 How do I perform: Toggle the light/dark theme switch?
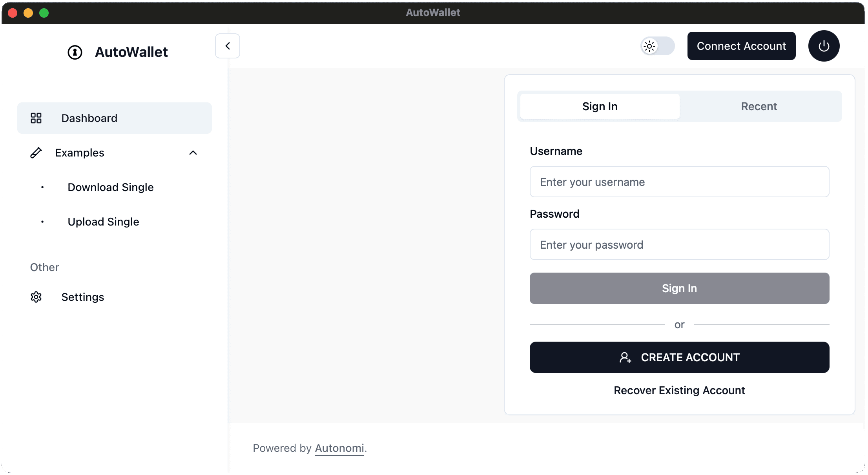point(658,46)
